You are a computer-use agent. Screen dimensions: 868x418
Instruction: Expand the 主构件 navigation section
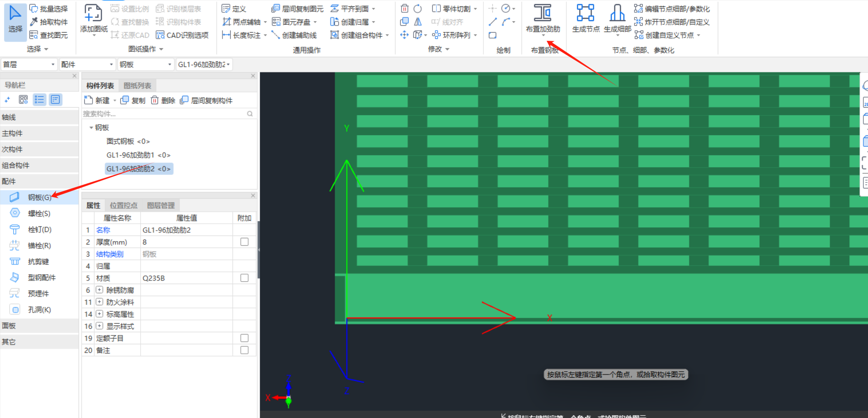39,133
